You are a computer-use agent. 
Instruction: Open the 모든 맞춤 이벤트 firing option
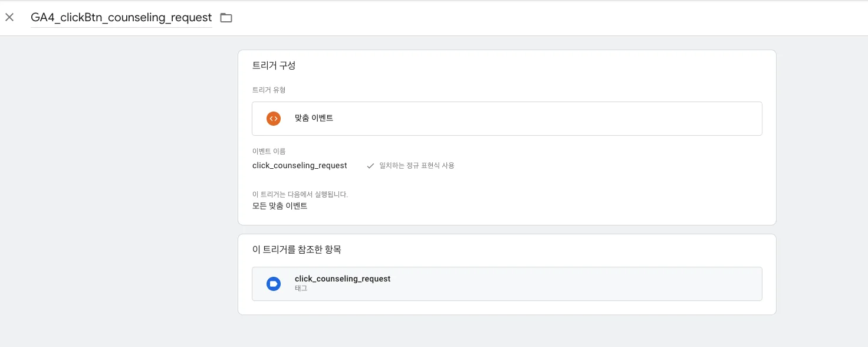pyautogui.click(x=280, y=206)
